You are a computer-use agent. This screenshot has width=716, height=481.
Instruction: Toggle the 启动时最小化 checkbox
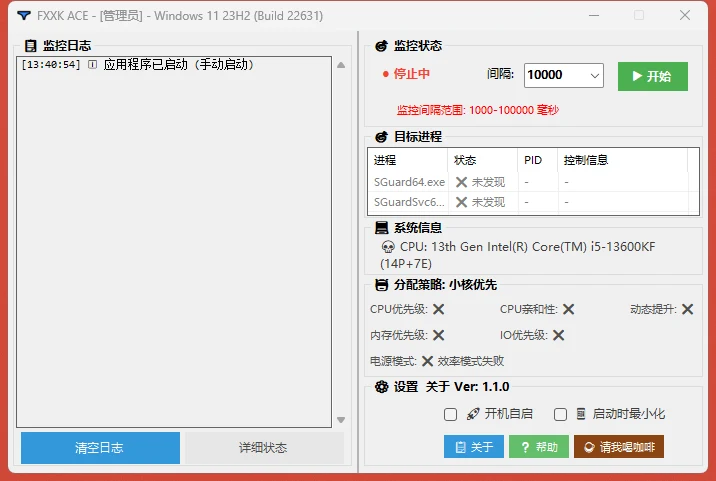coord(560,414)
